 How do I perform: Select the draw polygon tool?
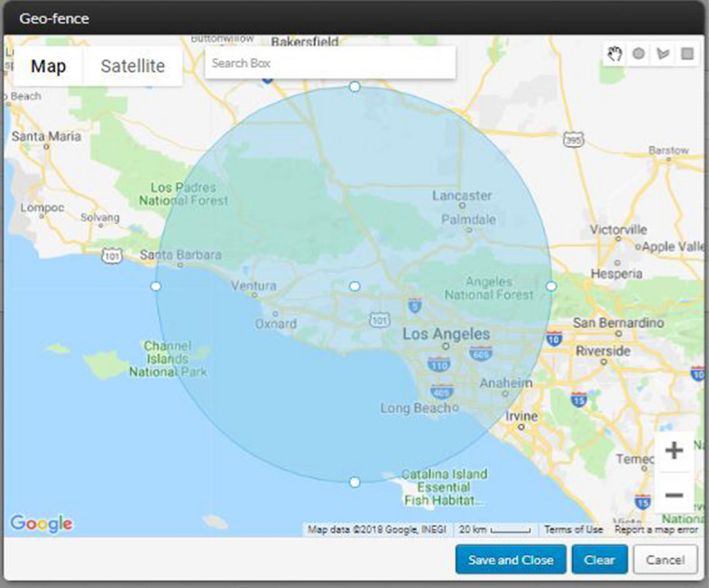(x=663, y=53)
